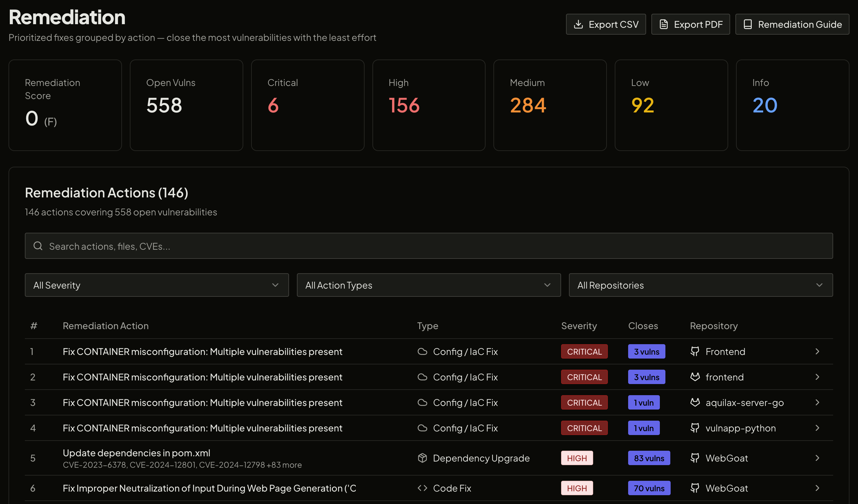The height and width of the screenshot is (504, 858).
Task: Select the Remediation Score card
Action: [65, 105]
